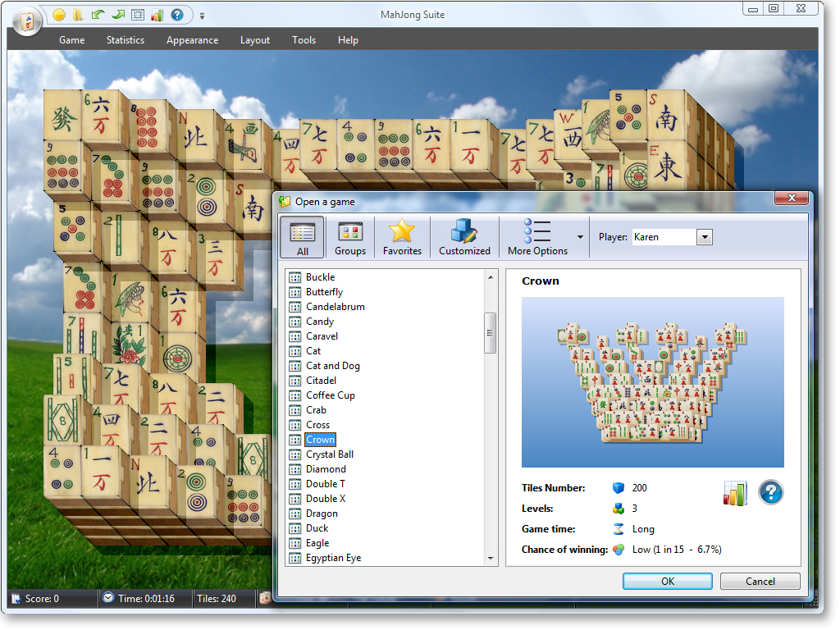Image resolution: width=840 pixels, height=630 pixels.
Task: Click the layout list scrollbar thumb
Action: pos(490,333)
